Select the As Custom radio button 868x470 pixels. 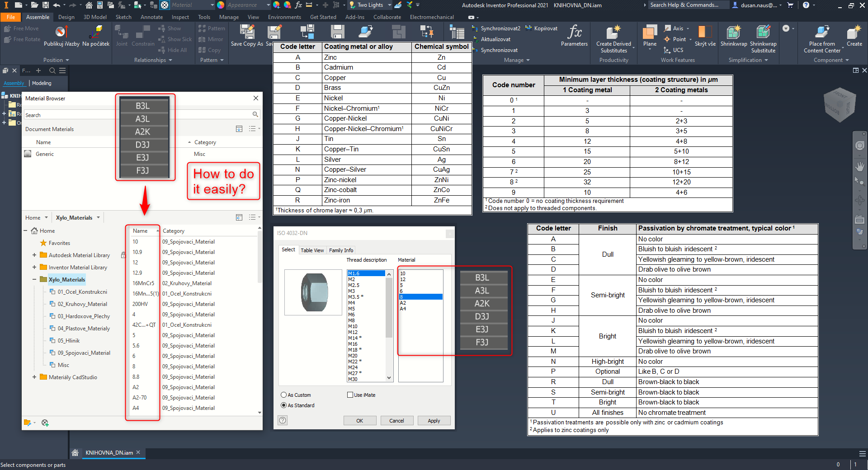pyautogui.click(x=283, y=395)
